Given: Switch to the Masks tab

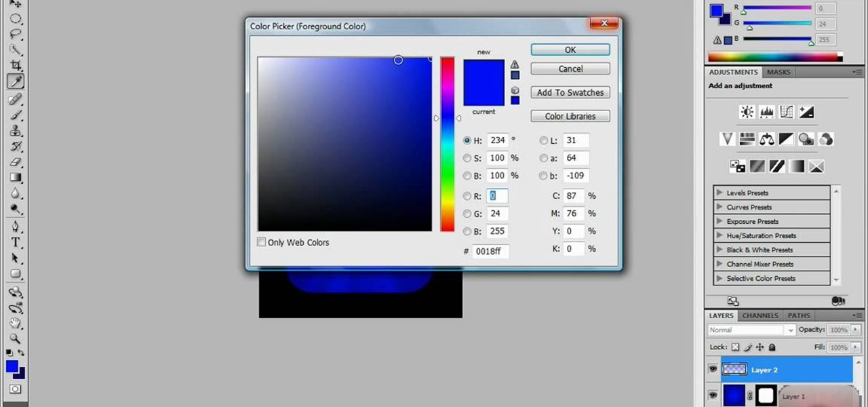Looking at the screenshot, I should (x=778, y=72).
